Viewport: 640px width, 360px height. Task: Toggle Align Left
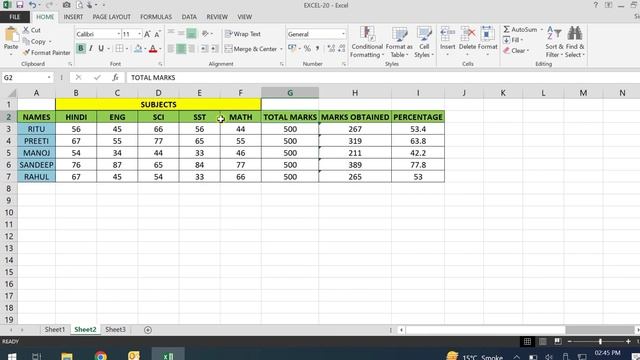pyautogui.click(x=171, y=49)
